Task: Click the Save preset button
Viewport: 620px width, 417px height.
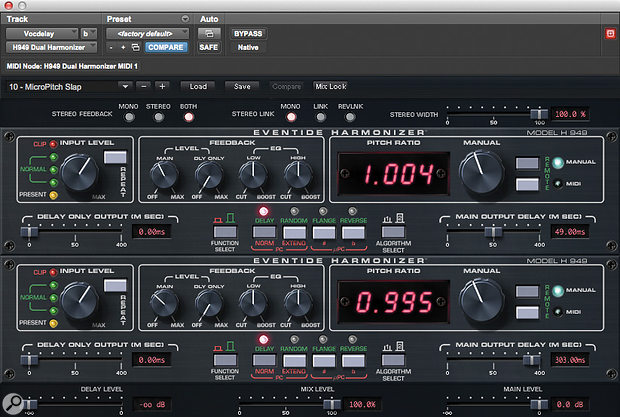Action: [242, 86]
